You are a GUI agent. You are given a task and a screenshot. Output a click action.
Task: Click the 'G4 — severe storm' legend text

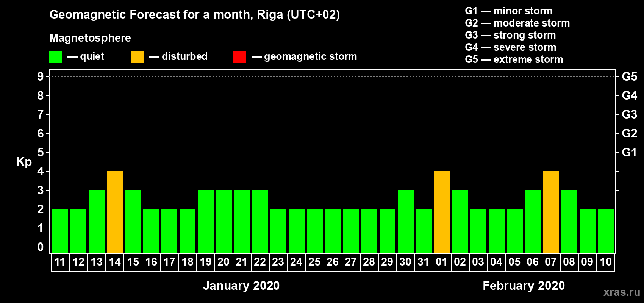[511, 47]
